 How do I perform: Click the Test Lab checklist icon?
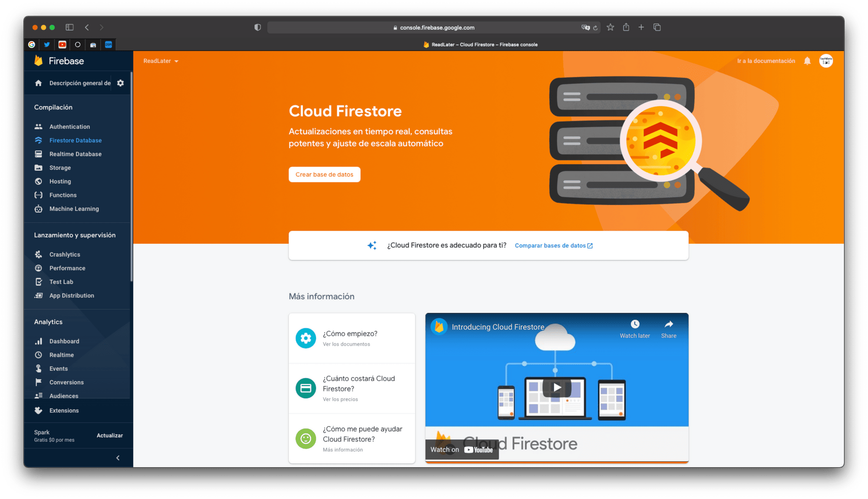coord(38,281)
